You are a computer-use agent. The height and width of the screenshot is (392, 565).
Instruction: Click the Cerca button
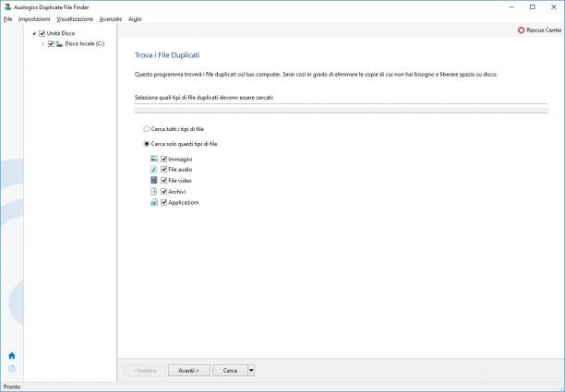[x=230, y=370]
